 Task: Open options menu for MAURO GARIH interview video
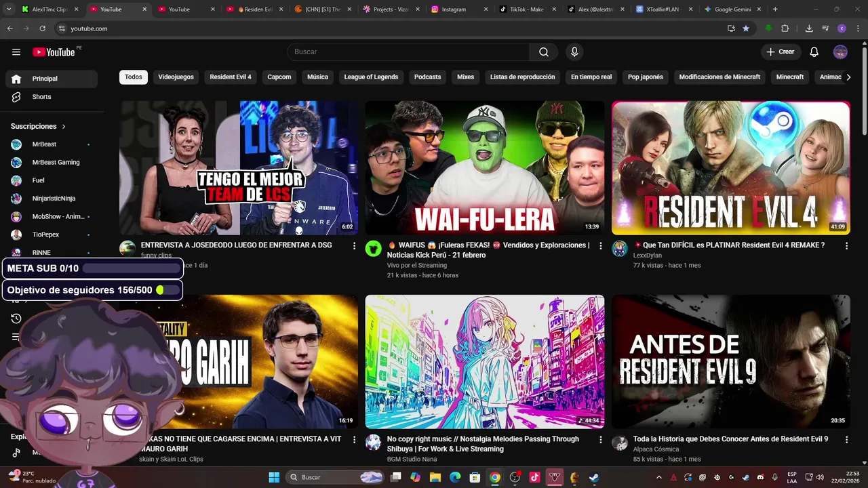pyautogui.click(x=354, y=440)
